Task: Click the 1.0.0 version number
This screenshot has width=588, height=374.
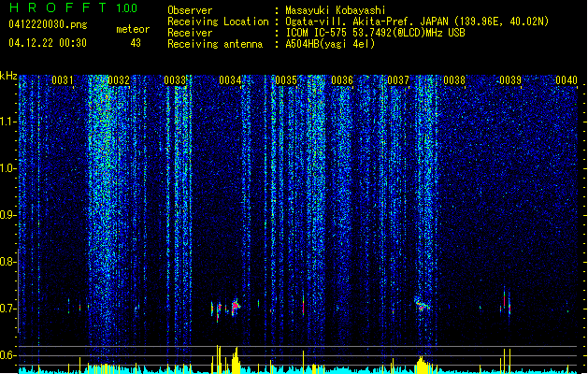Action: (127, 8)
